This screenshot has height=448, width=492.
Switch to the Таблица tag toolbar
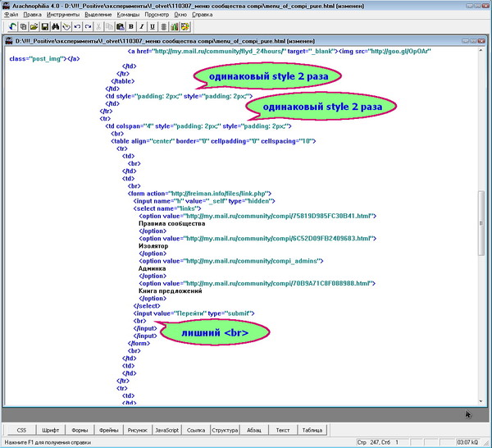(x=312, y=430)
